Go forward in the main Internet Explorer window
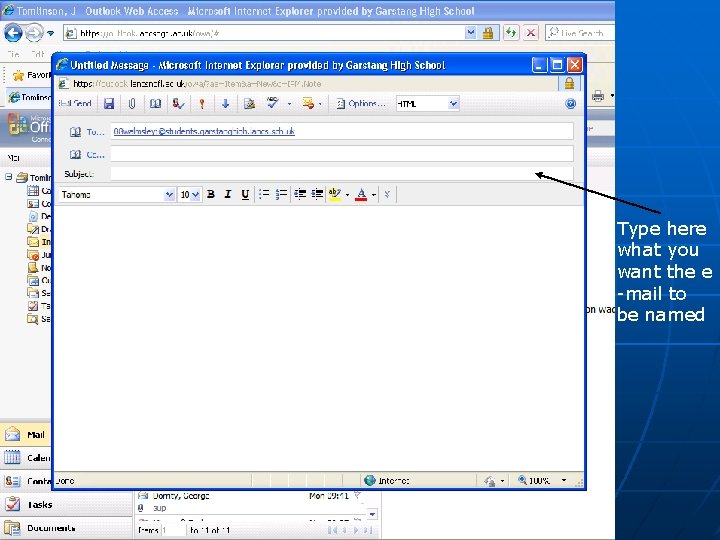 coord(34,33)
